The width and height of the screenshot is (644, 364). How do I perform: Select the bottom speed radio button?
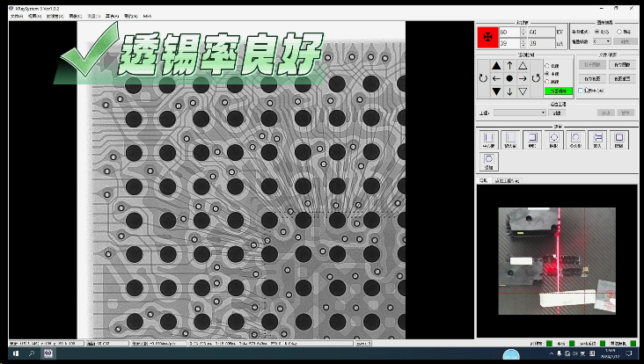point(547,82)
